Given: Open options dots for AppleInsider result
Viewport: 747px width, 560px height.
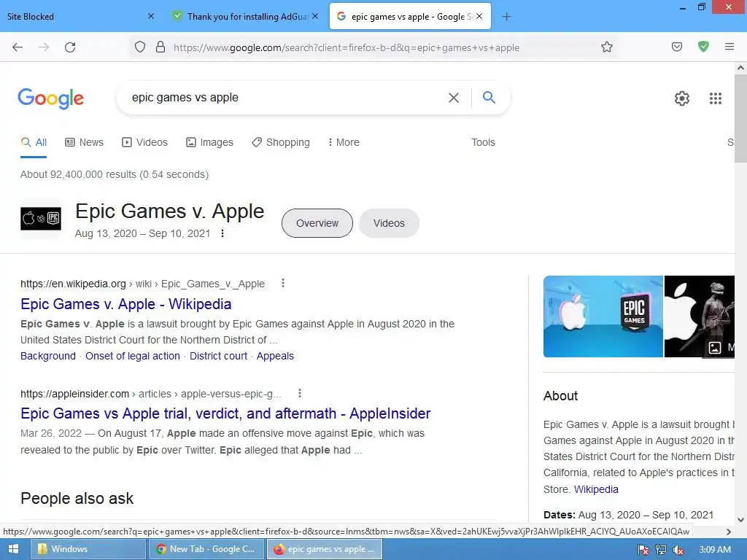Looking at the screenshot, I should [299, 393].
